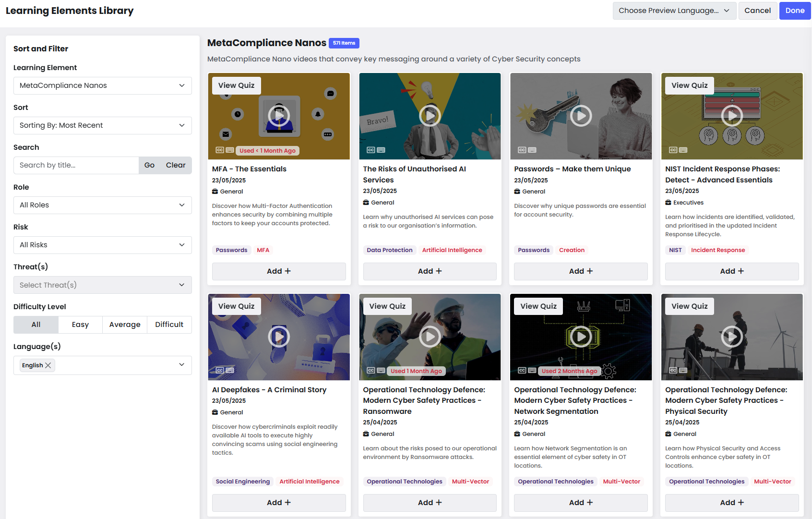Viewport: 812px width, 519px height.
Task: Click the closed captions icon on Passwords – Make them Unique
Action: click(522, 150)
